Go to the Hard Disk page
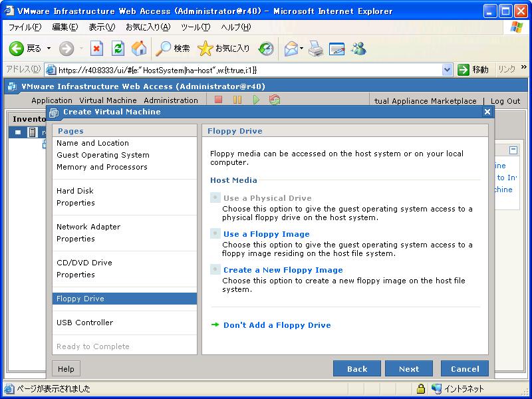The image size is (532, 399). (x=75, y=191)
